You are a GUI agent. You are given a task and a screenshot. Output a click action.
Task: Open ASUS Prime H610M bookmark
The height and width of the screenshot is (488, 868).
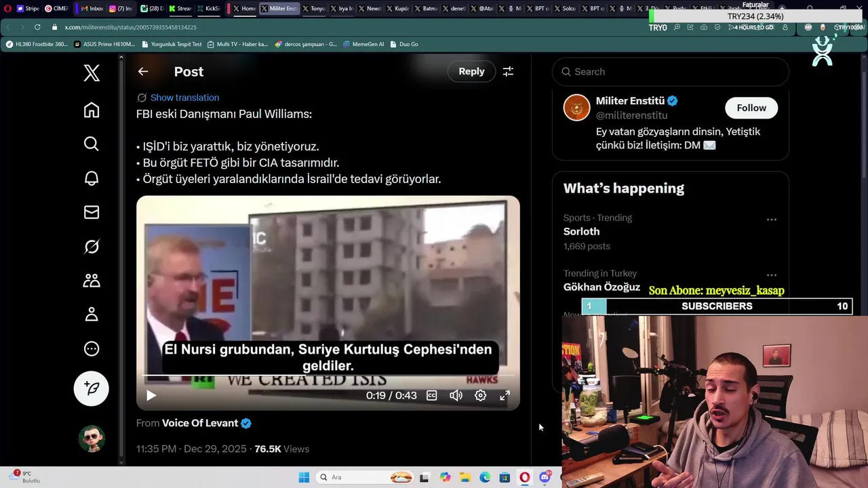pyautogui.click(x=105, y=44)
